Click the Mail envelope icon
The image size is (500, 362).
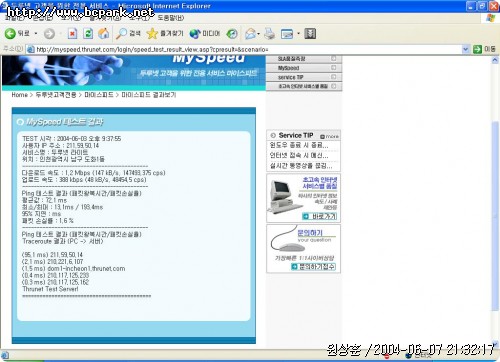click(x=250, y=33)
